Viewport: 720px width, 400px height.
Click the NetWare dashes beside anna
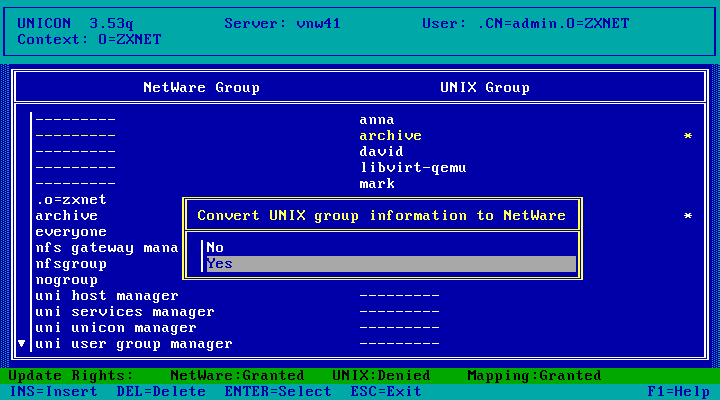[x=75, y=120]
